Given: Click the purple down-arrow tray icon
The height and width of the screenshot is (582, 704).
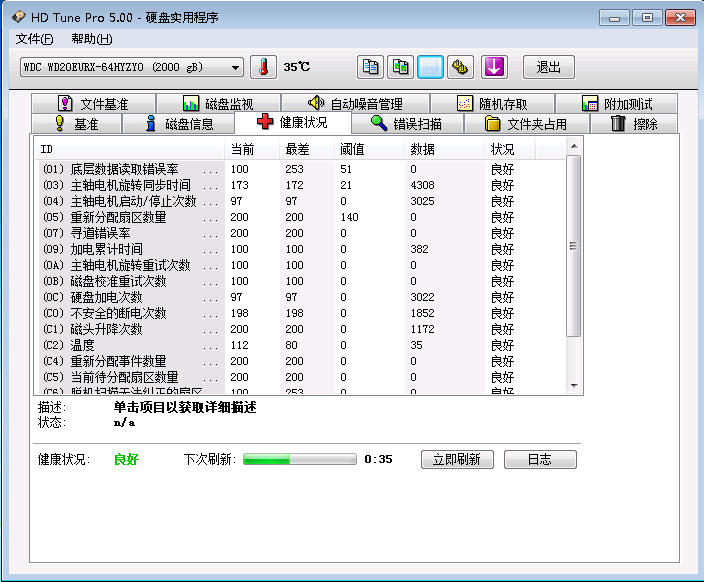Looking at the screenshot, I should pos(494,67).
